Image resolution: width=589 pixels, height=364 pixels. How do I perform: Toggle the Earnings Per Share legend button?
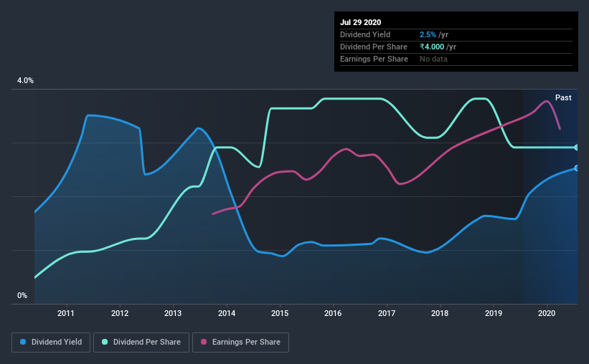coord(241,343)
